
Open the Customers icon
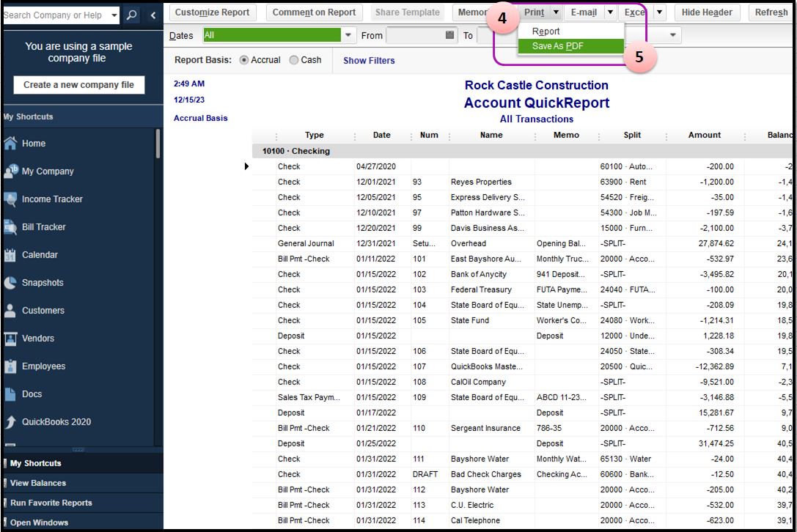10,311
